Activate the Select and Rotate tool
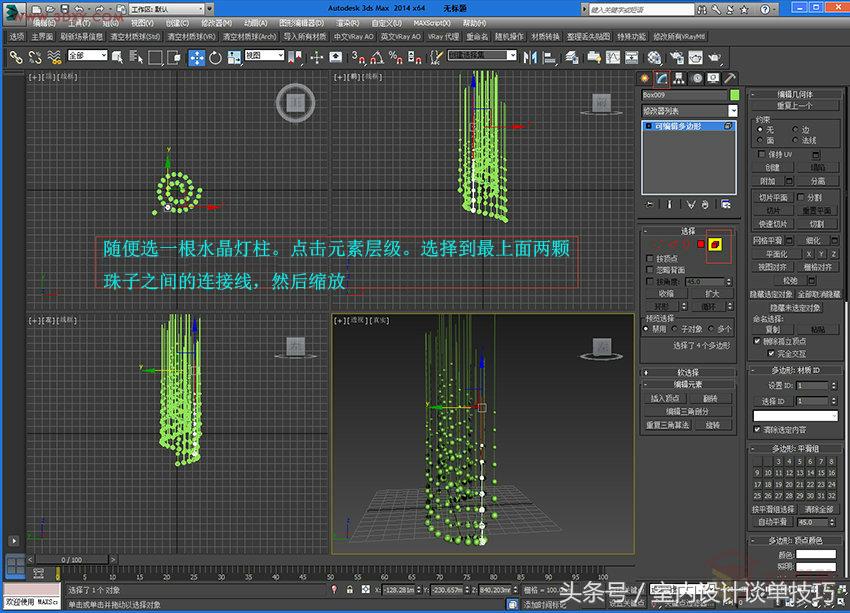 (215, 59)
